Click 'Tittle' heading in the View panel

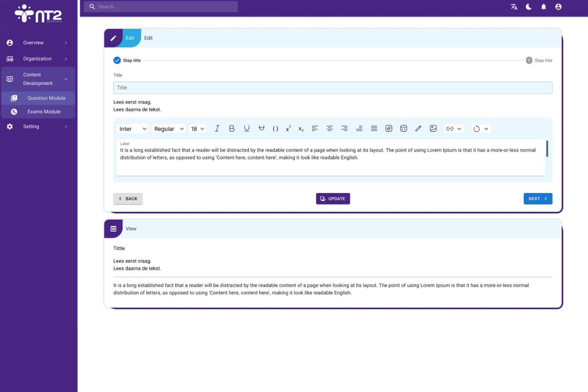[119, 249]
